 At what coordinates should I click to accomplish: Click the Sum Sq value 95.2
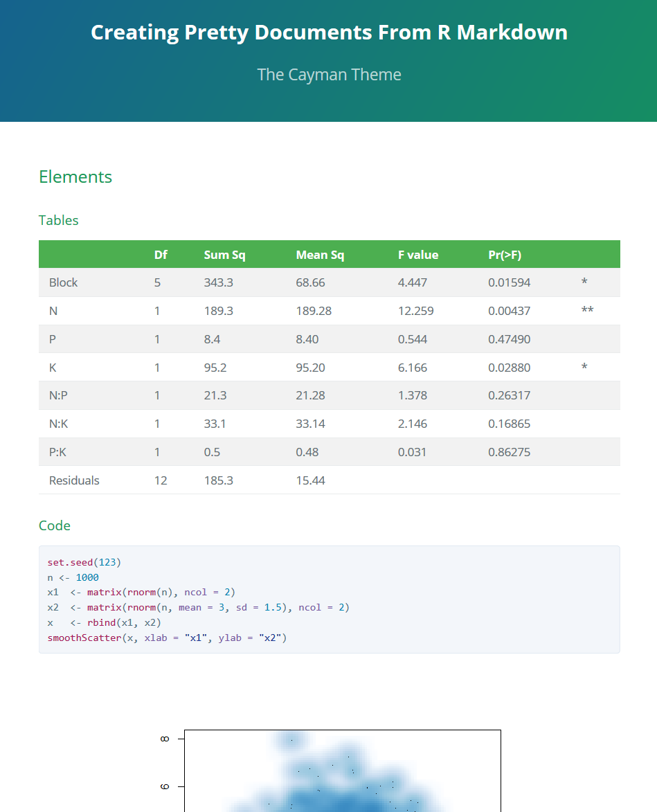[215, 368]
